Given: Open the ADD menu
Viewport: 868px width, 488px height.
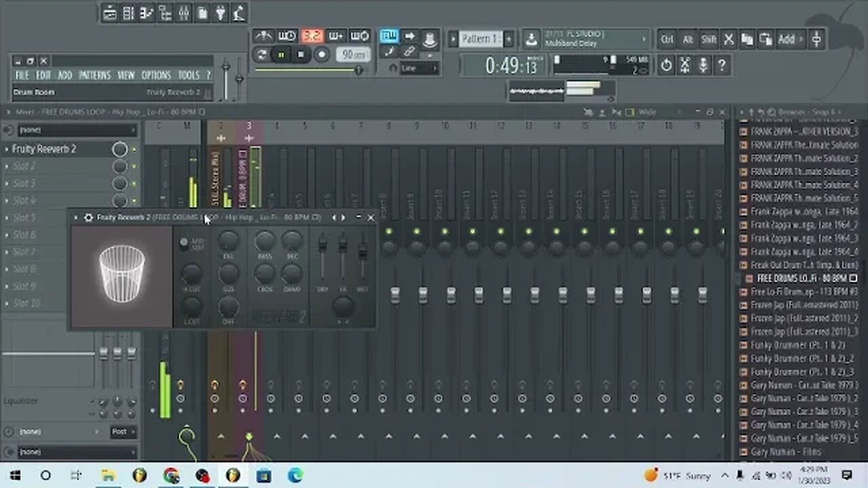Looking at the screenshot, I should [x=65, y=75].
